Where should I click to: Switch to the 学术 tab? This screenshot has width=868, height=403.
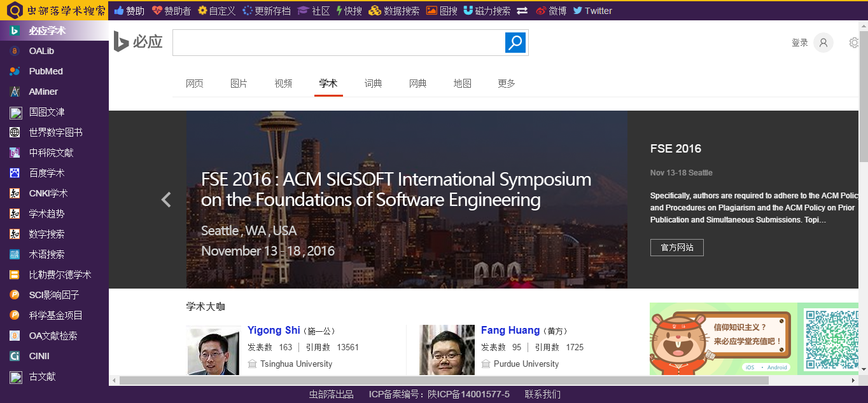(328, 83)
